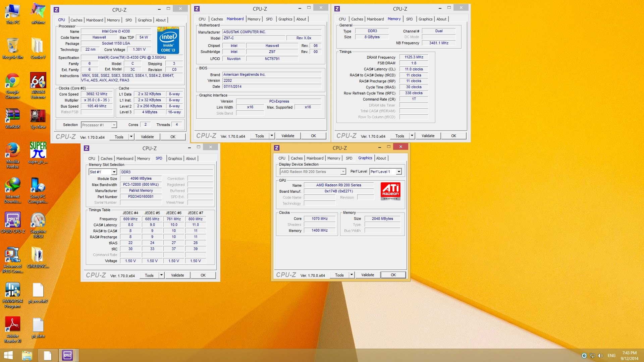
Task: Open the Recycle Bin icon
Action: pos(12,48)
